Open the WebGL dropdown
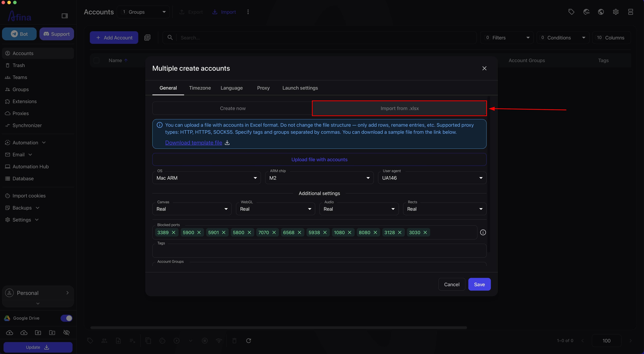This screenshot has height=354, width=644. 275,209
